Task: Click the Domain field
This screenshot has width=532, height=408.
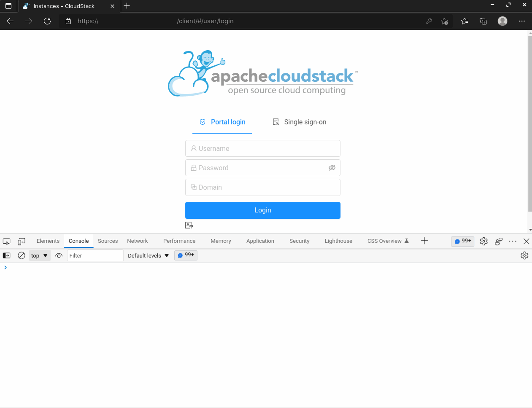Action: [x=263, y=187]
